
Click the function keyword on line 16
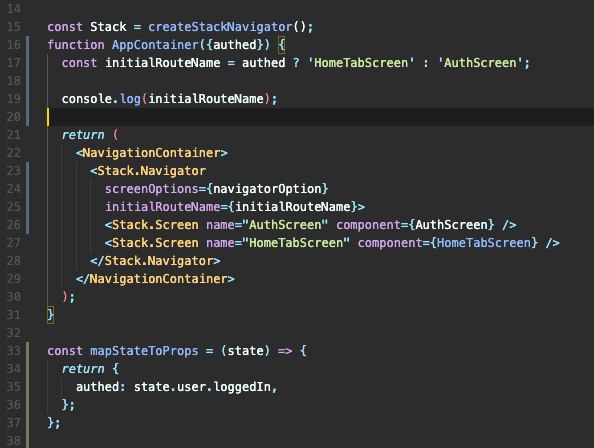pos(76,45)
